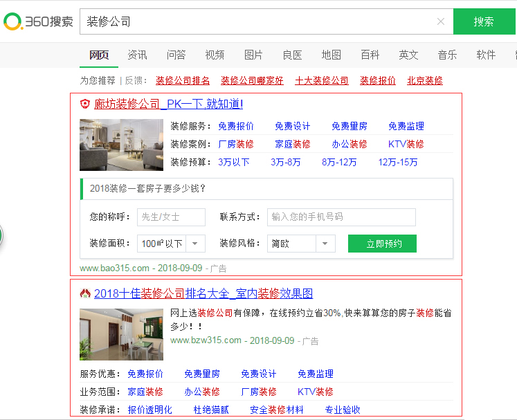This screenshot has width=517, height=420.
Task: Open the 2018十佳装修公司排名大全 result title
Action: (x=203, y=293)
